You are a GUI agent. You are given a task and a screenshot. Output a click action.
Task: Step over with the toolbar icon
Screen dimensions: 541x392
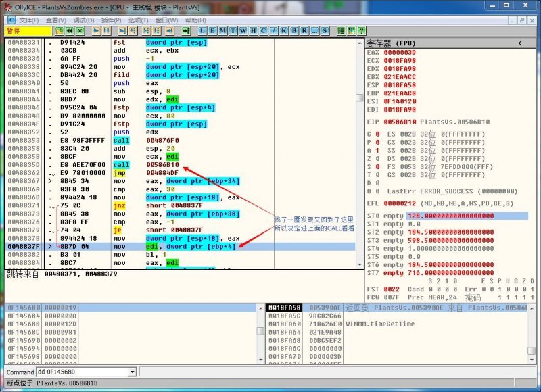coord(133,31)
